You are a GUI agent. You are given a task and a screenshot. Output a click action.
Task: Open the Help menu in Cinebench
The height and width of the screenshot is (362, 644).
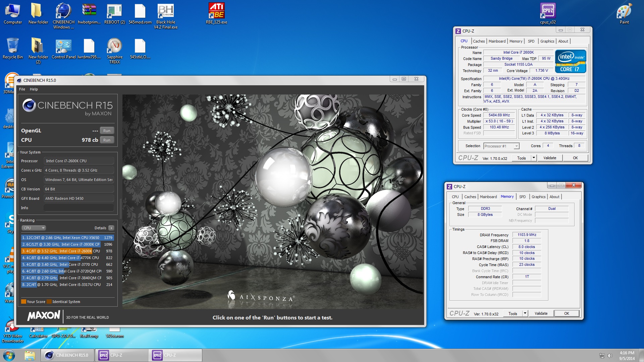[34, 89]
